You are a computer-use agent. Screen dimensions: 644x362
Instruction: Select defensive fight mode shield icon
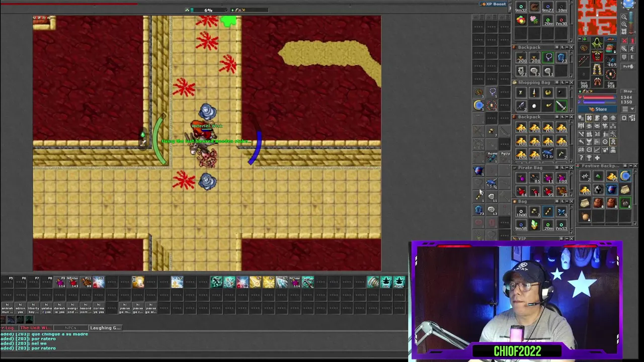pos(624,57)
